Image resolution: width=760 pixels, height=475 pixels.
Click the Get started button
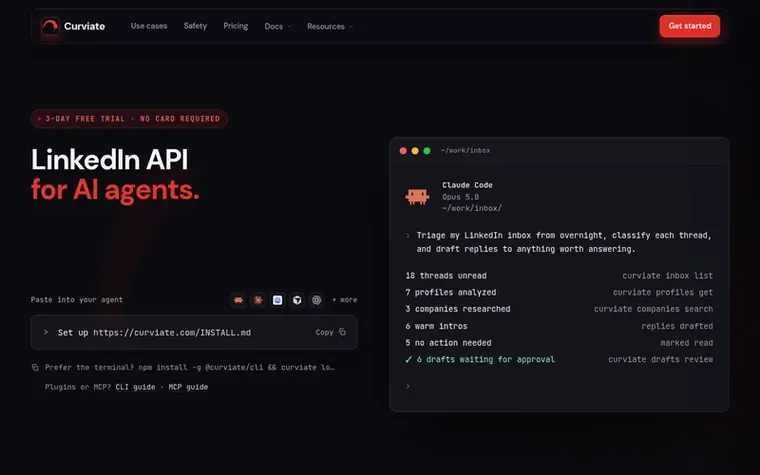tap(690, 26)
